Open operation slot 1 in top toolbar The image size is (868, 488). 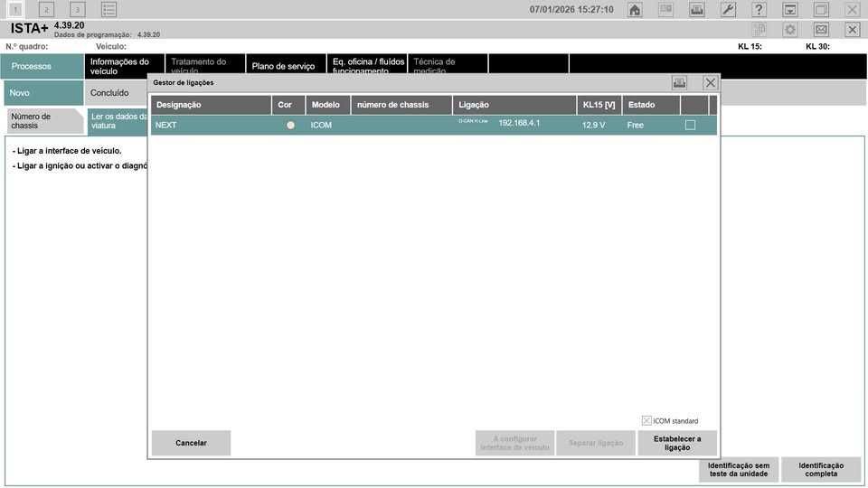(x=15, y=9)
